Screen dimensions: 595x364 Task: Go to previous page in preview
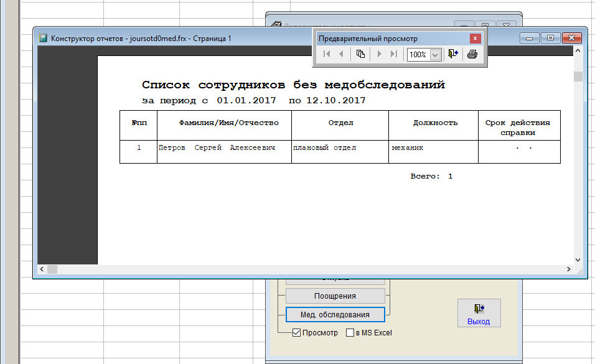click(341, 55)
